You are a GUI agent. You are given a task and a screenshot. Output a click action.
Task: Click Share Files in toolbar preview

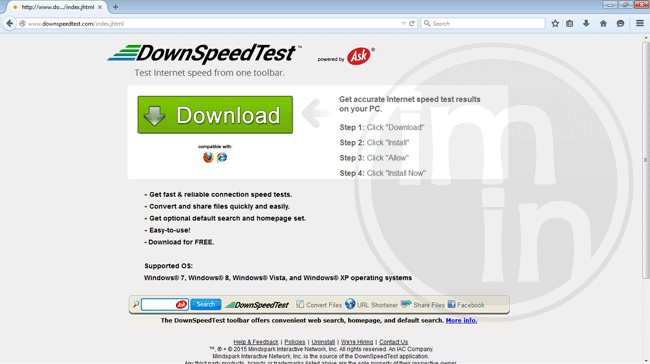coord(423,305)
